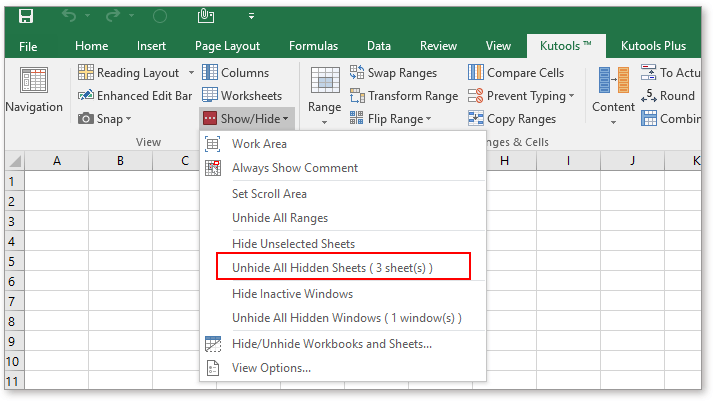Open the File tab
Screen dimensions: 718x404
coord(28,46)
